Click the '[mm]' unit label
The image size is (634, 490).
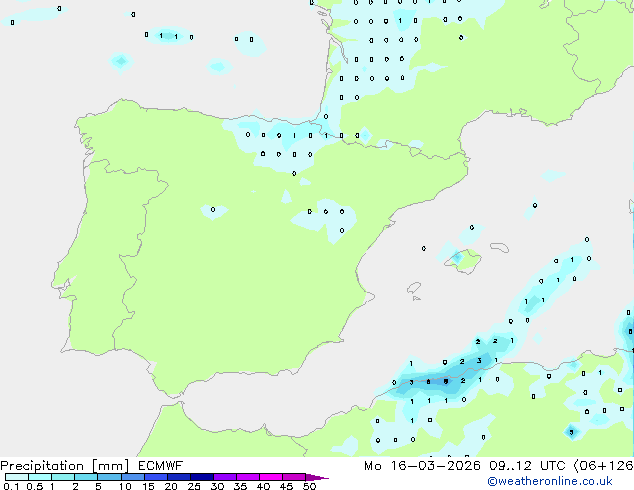tap(110, 466)
